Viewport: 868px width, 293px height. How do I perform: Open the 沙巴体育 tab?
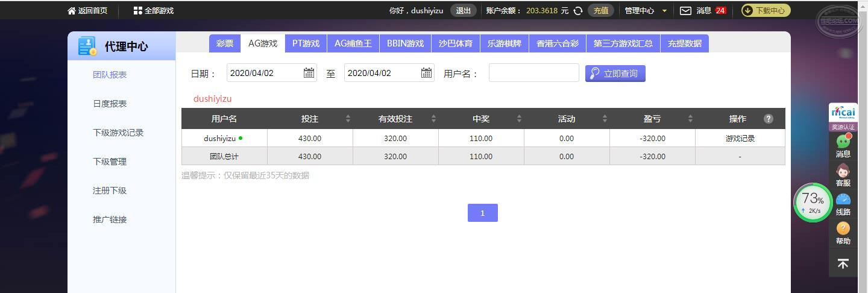coord(456,43)
